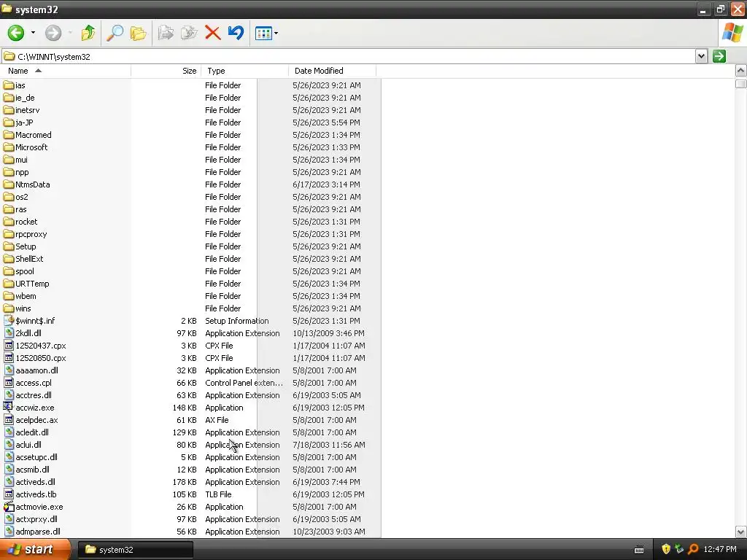
Task: Click the magnifier icon in system tray
Action: click(x=693, y=549)
